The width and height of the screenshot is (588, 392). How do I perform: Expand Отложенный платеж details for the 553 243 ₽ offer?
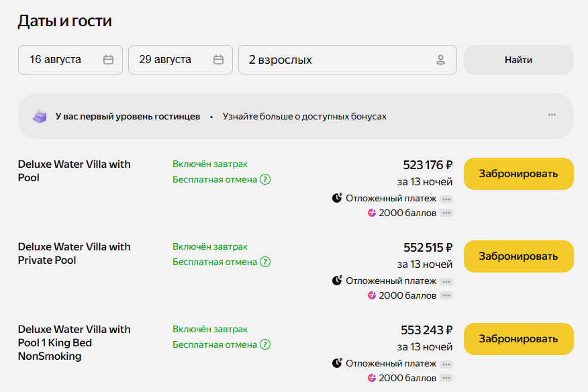coord(446,364)
